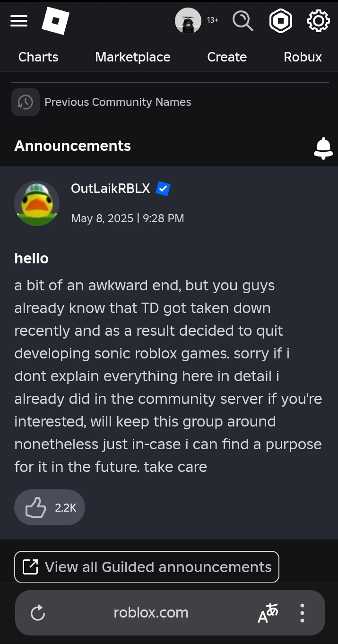This screenshot has height=644, width=338.
Task: Open the user avatar profile picture
Action: [188, 21]
